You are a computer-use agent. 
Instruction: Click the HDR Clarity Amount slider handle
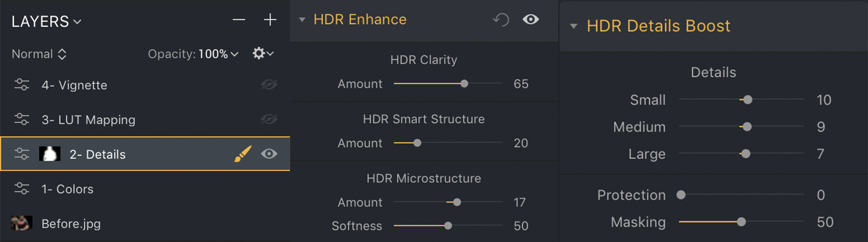point(464,84)
